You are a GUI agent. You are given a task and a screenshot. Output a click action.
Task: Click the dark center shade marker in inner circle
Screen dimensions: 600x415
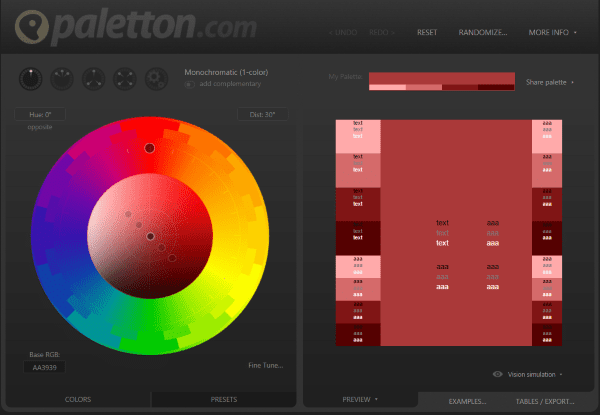pyautogui.click(x=150, y=236)
